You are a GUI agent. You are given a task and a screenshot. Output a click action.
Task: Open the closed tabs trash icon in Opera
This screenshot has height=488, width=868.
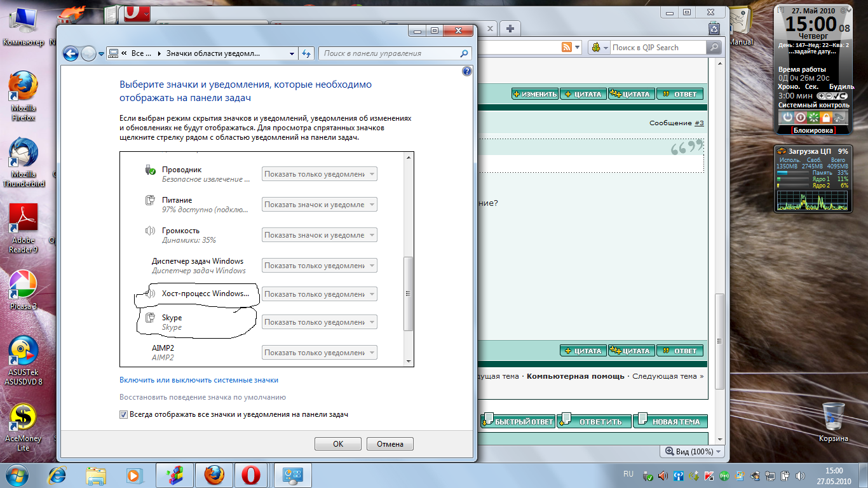coord(714,29)
